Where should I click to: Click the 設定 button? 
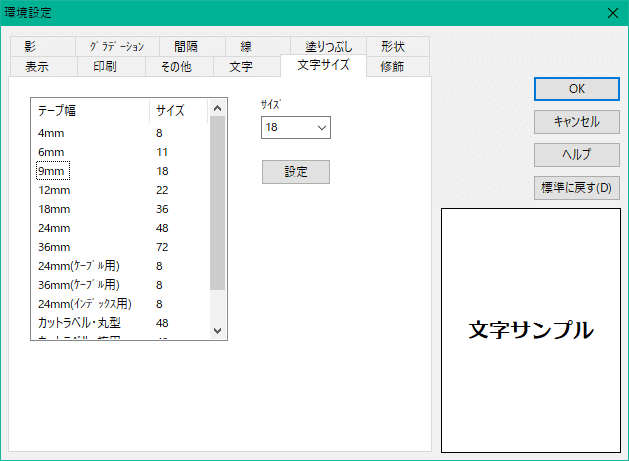tap(295, 172)
